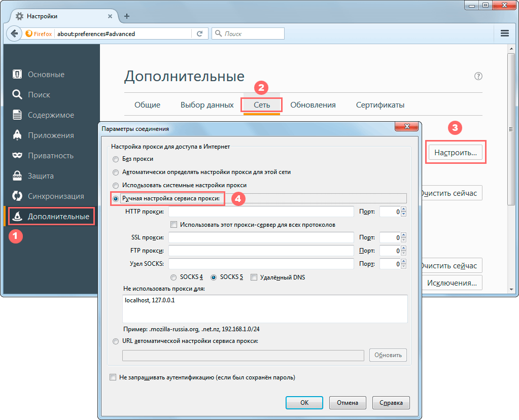Increase the HTTP proxy port with up arrow

tap(403, 209)
